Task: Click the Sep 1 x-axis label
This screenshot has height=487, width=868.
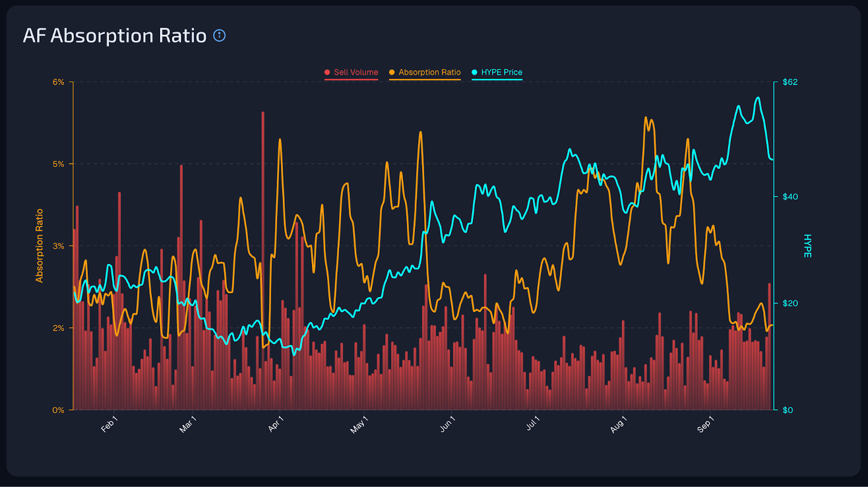Action: click(705, 424)
